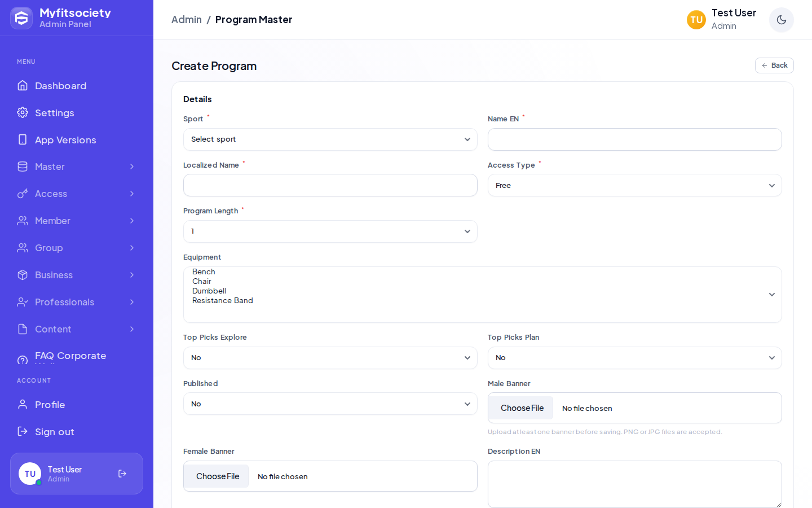Click the Admin breadcrumb link
This screenshot has height=508, width=812.
tap(187, 20)
